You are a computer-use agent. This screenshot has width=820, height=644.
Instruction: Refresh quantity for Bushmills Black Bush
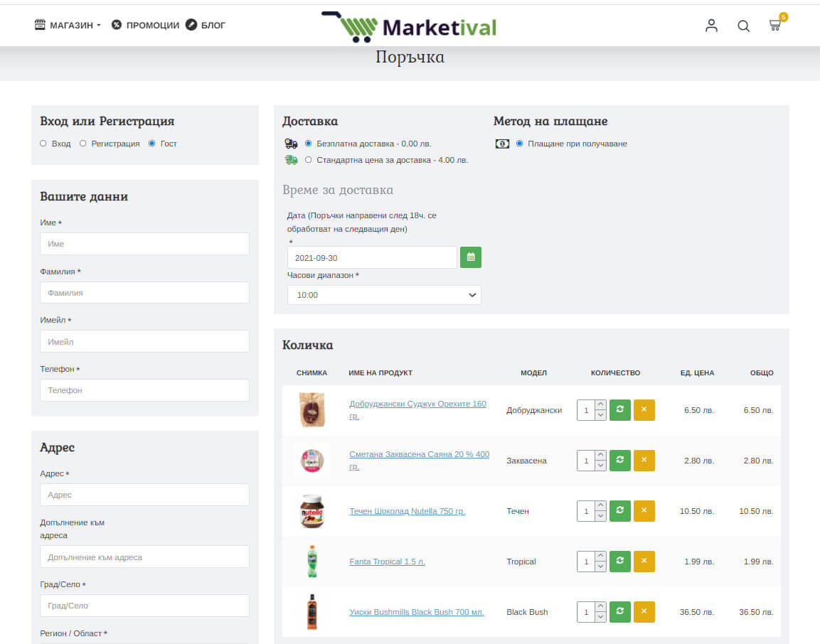point(619,611)
